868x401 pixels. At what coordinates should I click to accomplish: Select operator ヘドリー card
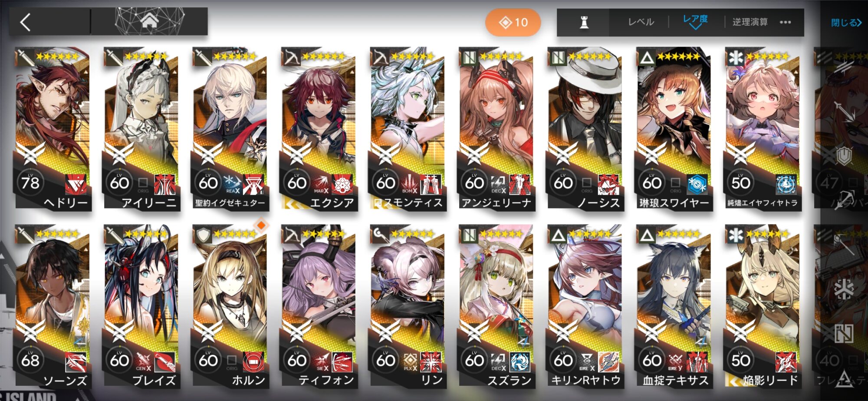(x=53, y=129)
